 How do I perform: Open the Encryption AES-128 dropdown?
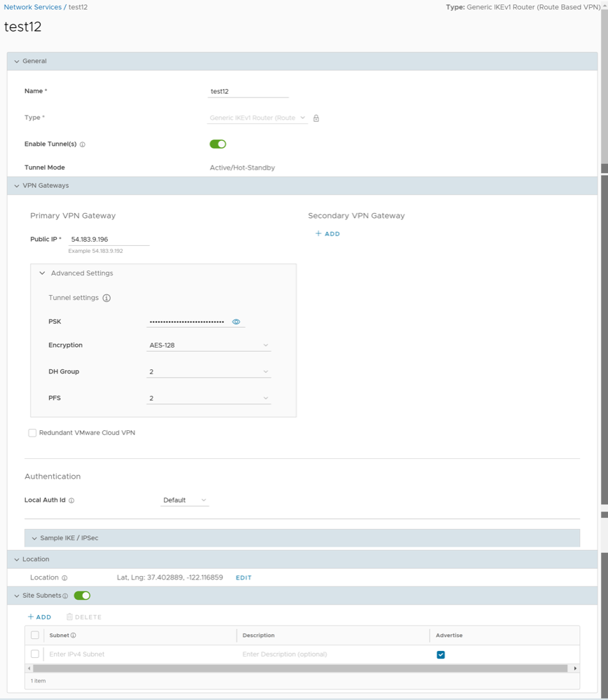click(x=208, y=345)
